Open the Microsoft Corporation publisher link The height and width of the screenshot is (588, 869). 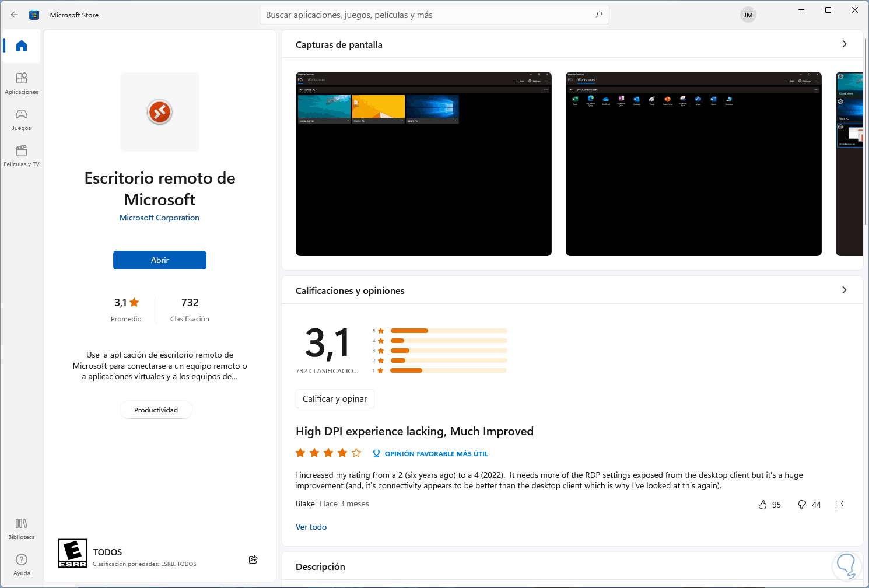(x=159, y=218)
